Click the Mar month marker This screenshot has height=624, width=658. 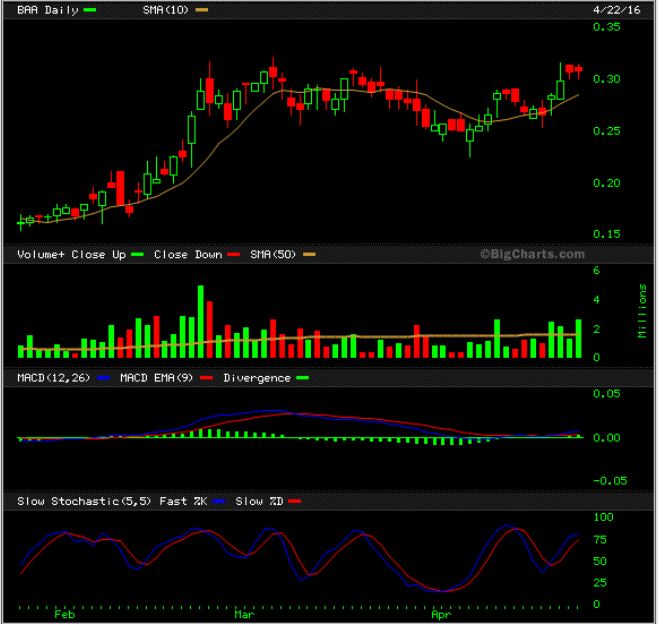tap(244, 615)
